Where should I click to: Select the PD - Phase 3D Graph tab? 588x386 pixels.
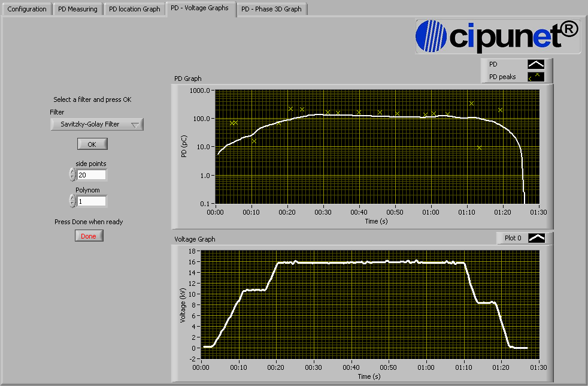(x=272, y=9)
